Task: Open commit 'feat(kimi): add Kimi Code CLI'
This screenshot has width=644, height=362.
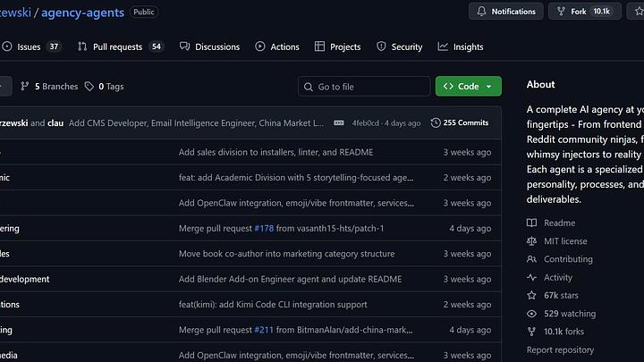Action: click(273, 305)
